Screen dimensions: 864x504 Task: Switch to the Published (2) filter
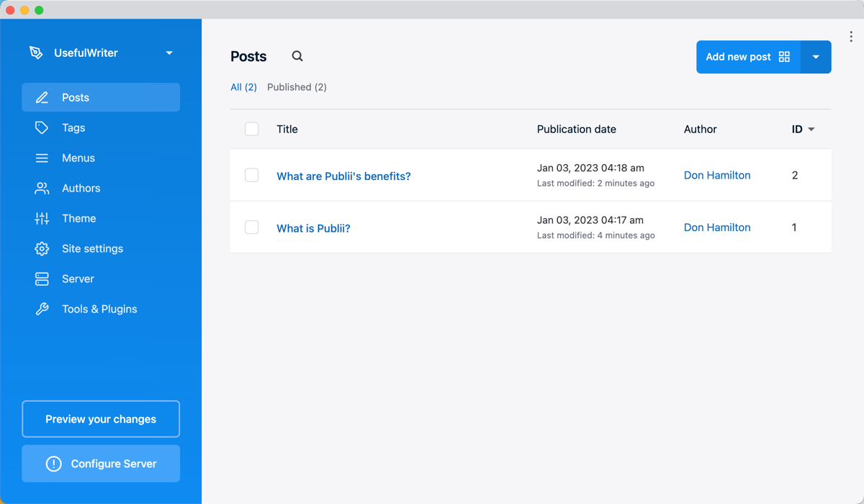click(x=297, y=87)
